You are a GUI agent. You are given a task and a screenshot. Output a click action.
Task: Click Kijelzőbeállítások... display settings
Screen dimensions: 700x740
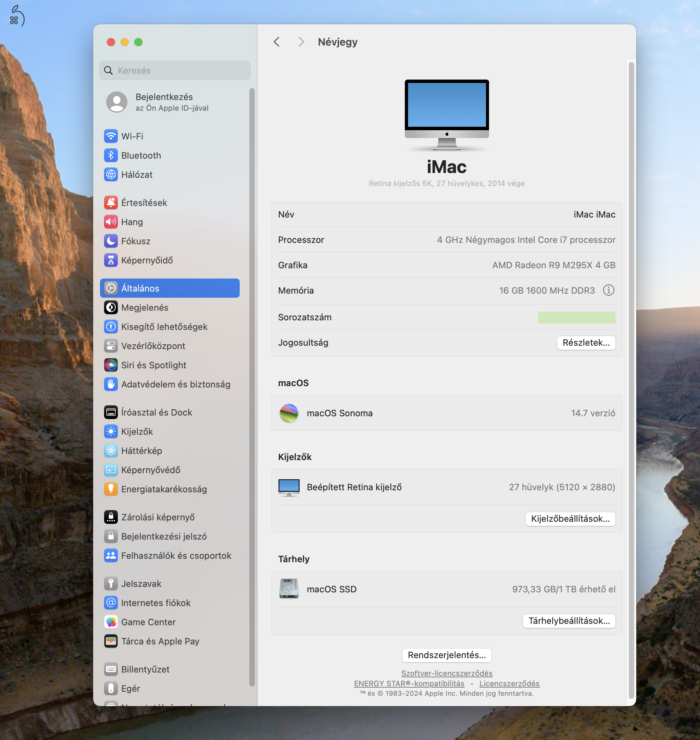570,518
